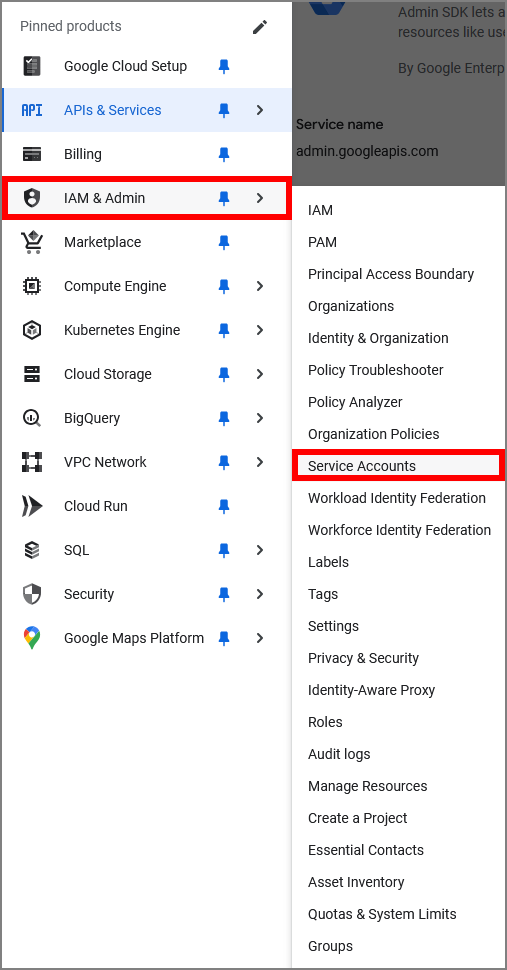Image resolution: width=507 pixels, height=970 pixels.
Task: Open the Google Cloud Setup checklist icon
Action: point(32,66)
